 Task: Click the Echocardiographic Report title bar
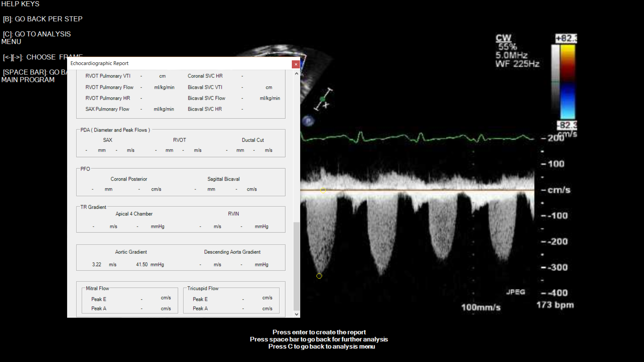(x=179, y=63)
